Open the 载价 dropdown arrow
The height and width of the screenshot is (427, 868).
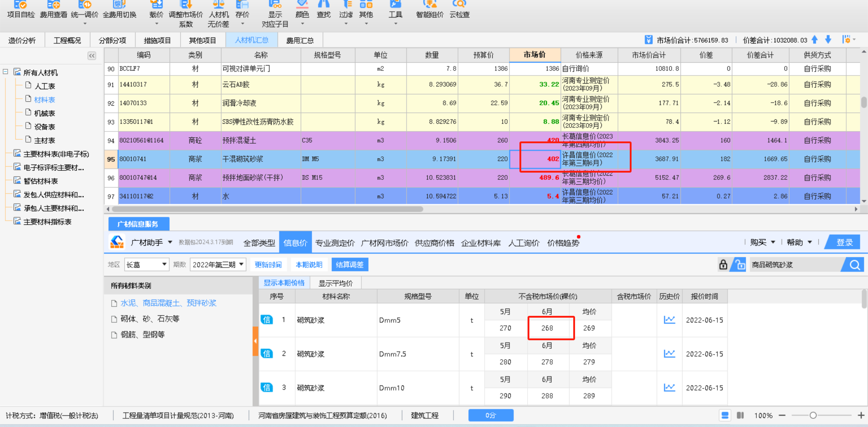coord(156,23)
